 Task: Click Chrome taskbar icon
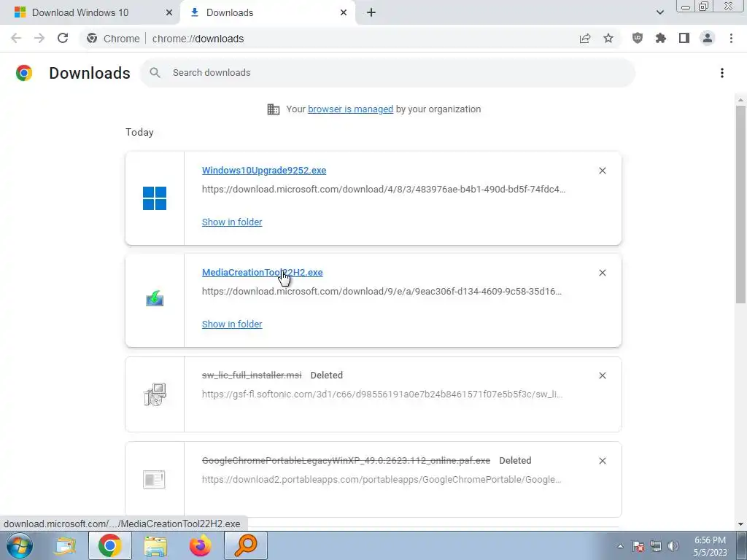pos(109,545)
